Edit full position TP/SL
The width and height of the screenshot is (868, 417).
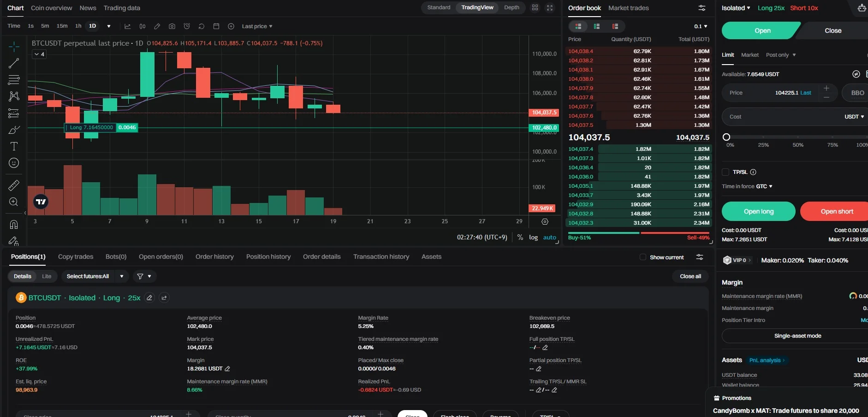click(545, 347)
